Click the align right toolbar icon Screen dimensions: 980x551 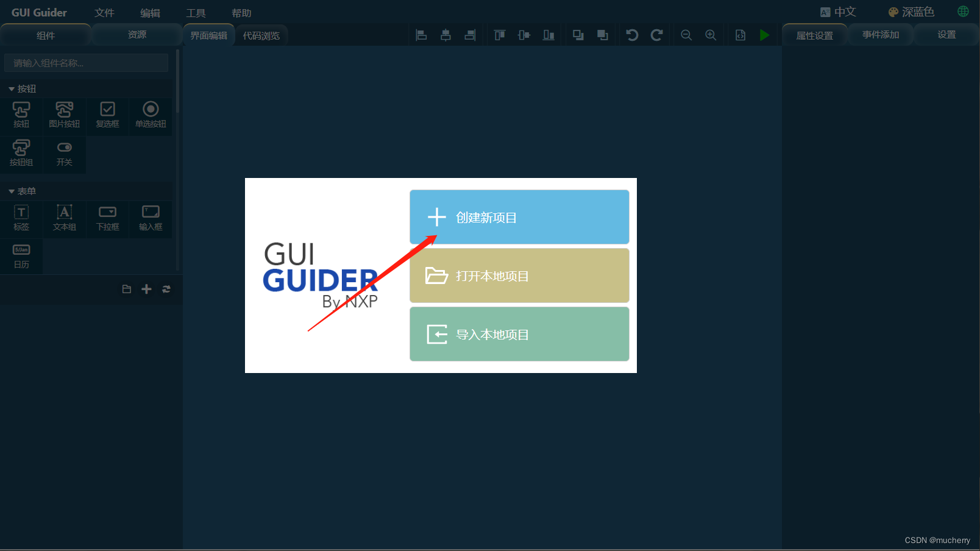(470, 35)
